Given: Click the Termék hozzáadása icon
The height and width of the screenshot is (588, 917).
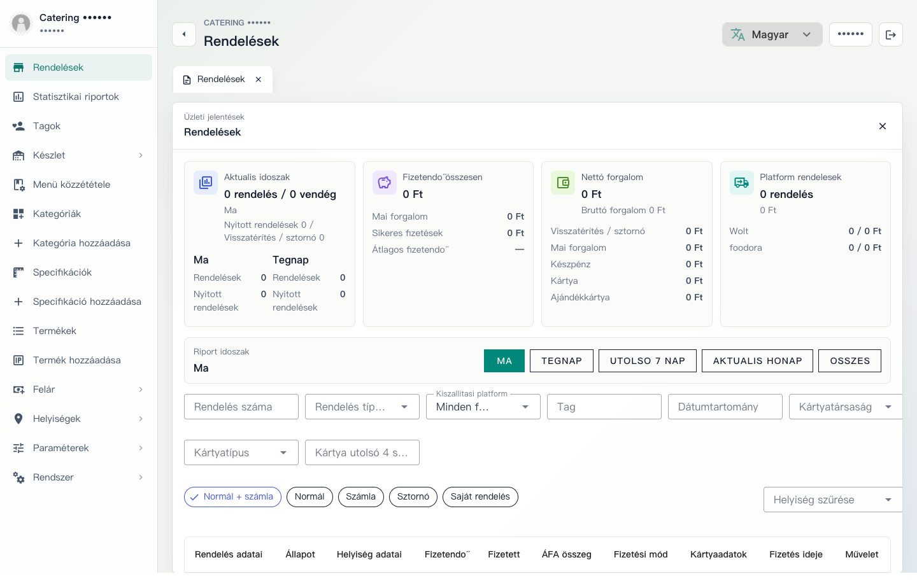Looking at the screenshot, I should coord(18,360).
